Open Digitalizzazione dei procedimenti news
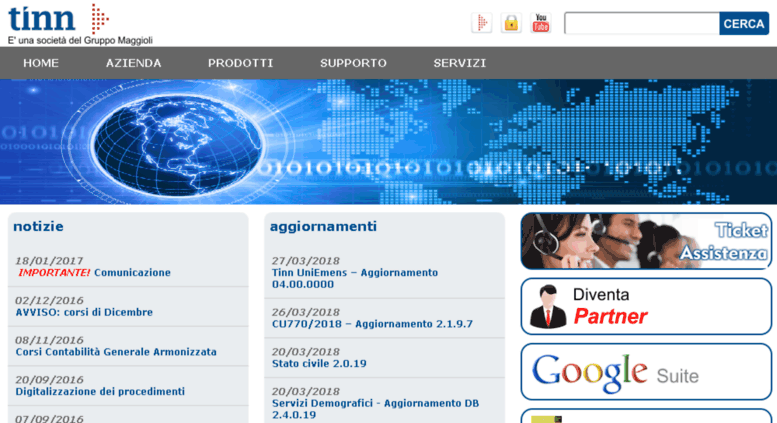The width and height of the screenshot is (777, 423). pyautogui.click(x=100, y=392)
